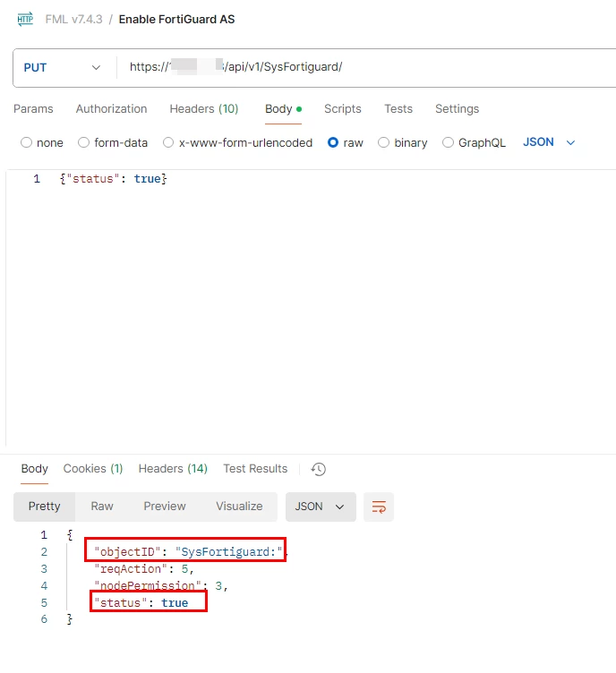Select the response Body tab
This screenshot has height=673, width=616.
[x=34, y=469]
